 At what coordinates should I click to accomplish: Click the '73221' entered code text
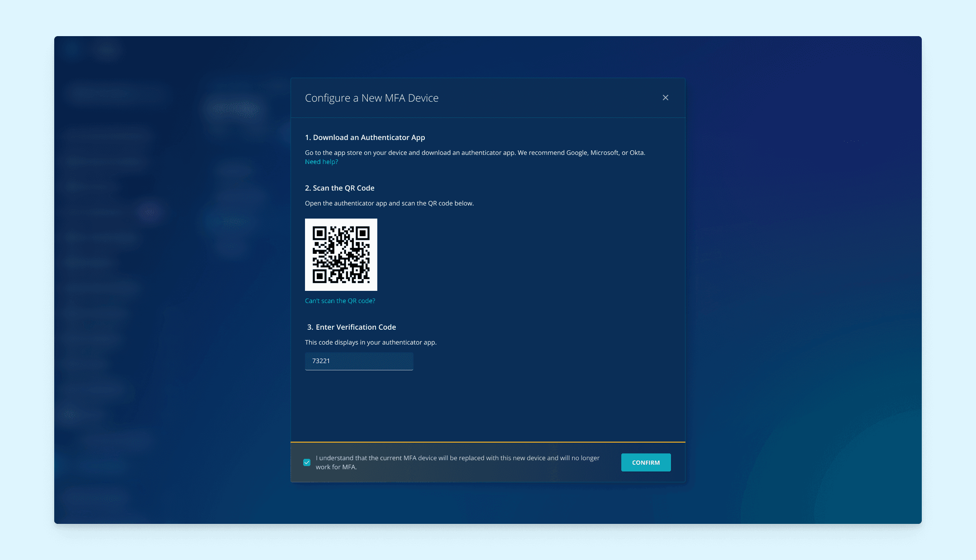(x=321, y=361)
